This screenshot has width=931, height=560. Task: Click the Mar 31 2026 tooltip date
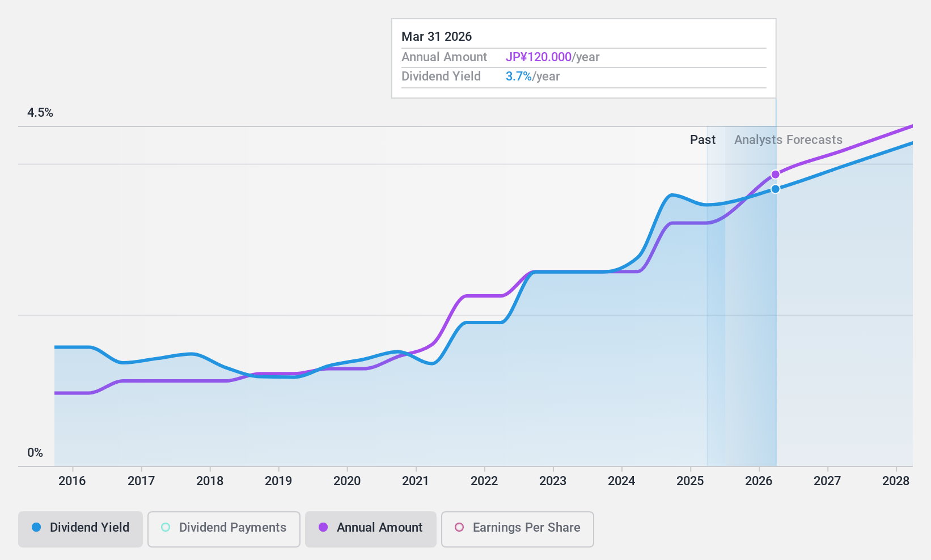click(x=437, y=37)
